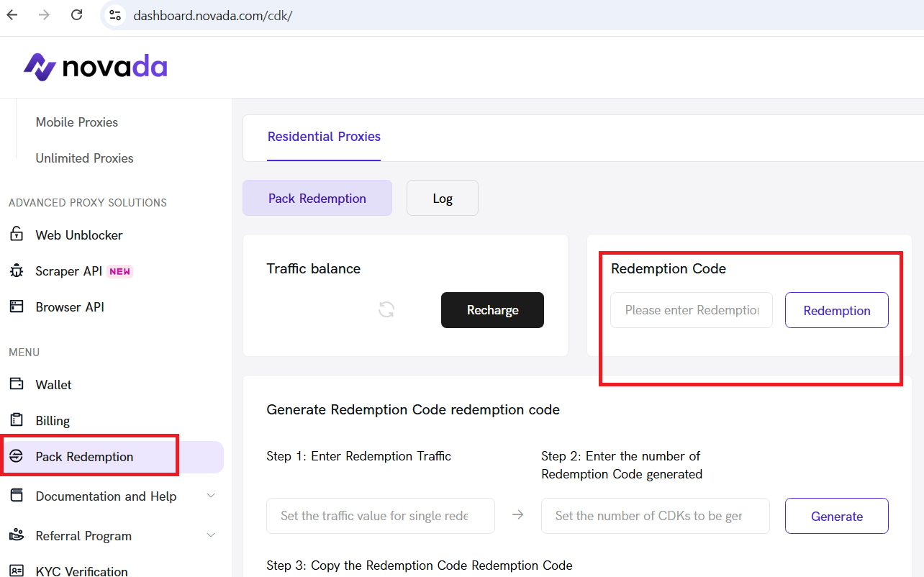This screenshot has height=577, width=924.
Task: Click the Wallet icon in sidebar
Action: (x=17, y=385)
